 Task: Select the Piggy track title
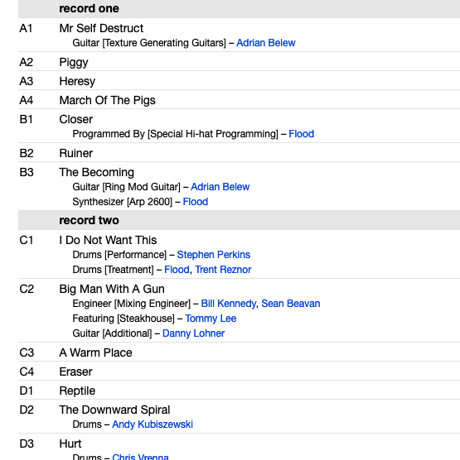[74, 62]
